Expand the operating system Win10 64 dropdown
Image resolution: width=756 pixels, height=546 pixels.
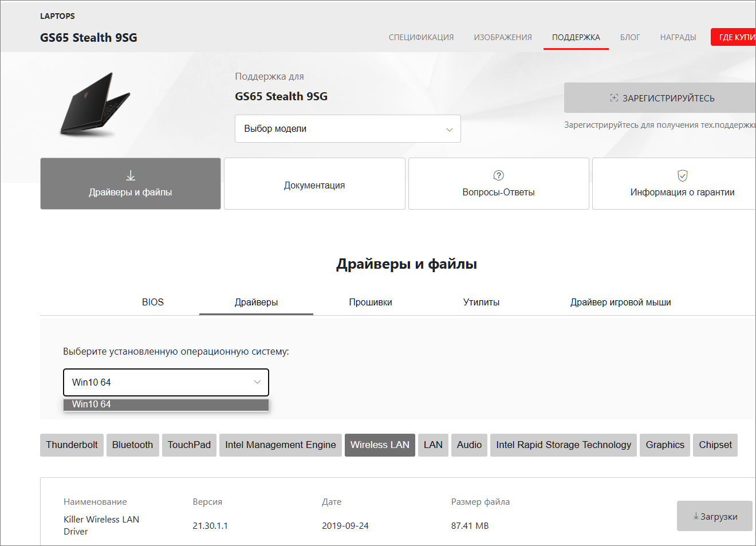coord(166,382)
